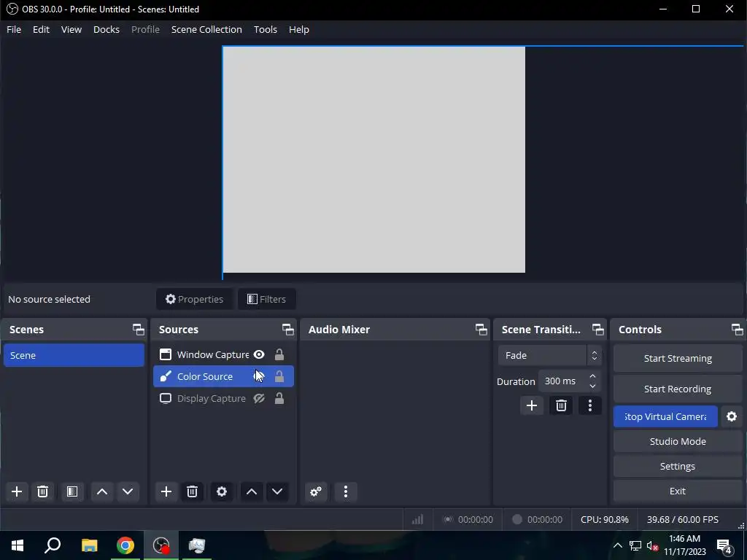Click the Display Capture monitor icon
This screenshot has height=560, width=747.
[x=166, y=398]
